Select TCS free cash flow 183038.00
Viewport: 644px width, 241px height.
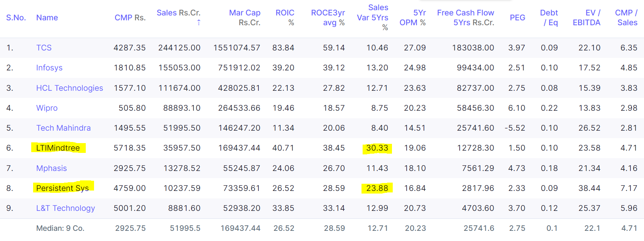(x=473, y=48)
